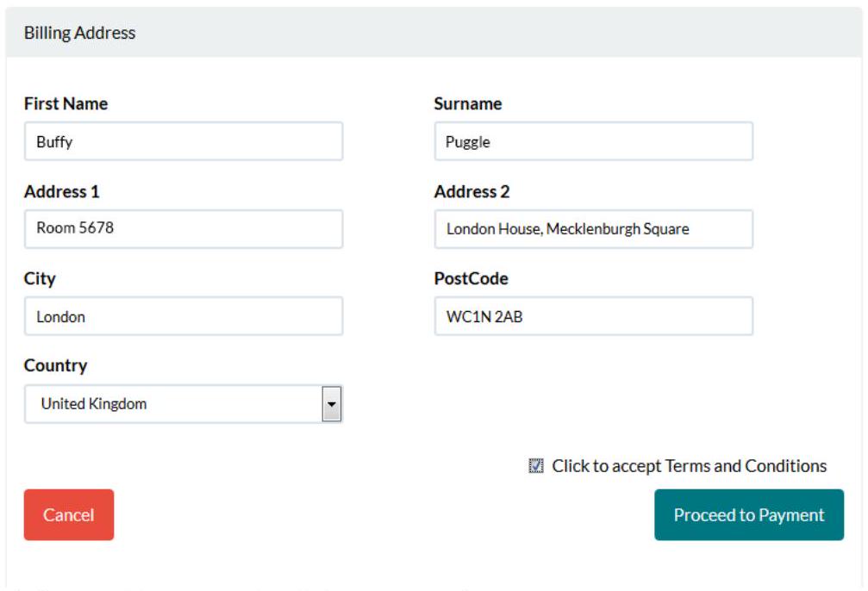Image resolution: width=868 pixels, height=591 pixels.
Task: Click the 'Click to accept Terms and Conditions' text
Action: [689, 466]
